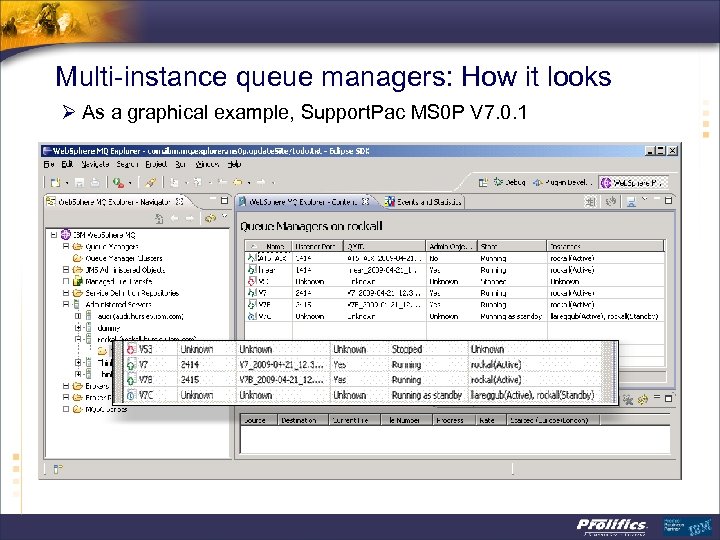Viewport: 720px width, 540px height.
Task: Collapse the Administered Servers node
Action: (66, 304)
